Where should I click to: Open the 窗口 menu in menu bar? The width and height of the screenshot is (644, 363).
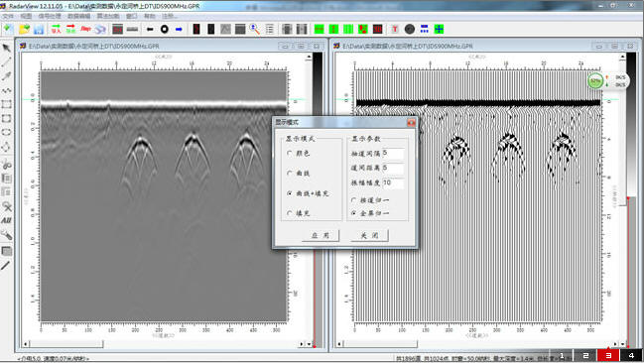(132, 16)
